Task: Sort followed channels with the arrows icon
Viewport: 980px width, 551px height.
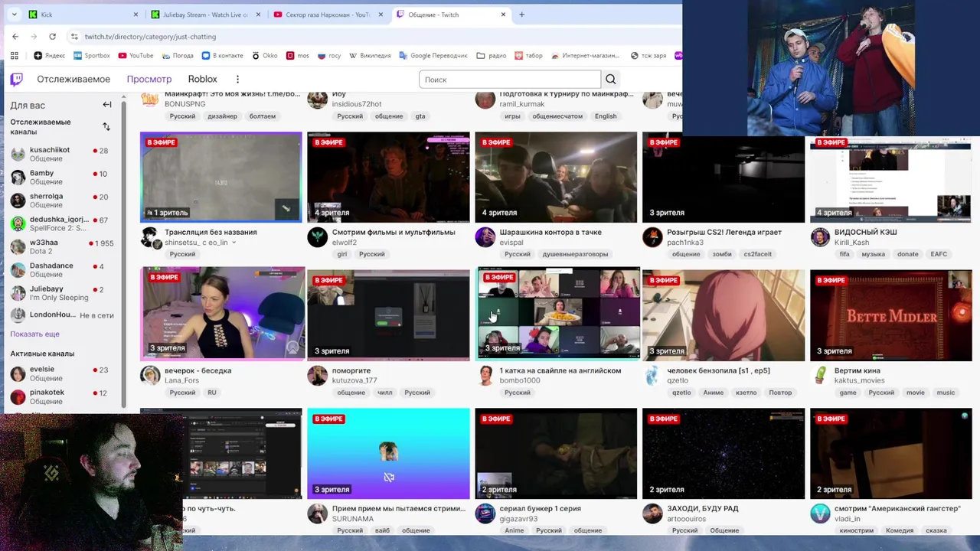Action: click(x=106, y=126)
